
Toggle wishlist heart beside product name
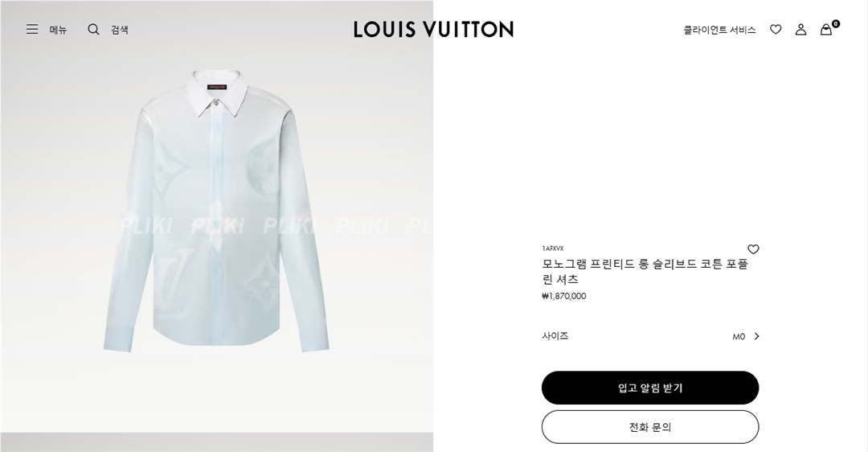pos(753,249)
